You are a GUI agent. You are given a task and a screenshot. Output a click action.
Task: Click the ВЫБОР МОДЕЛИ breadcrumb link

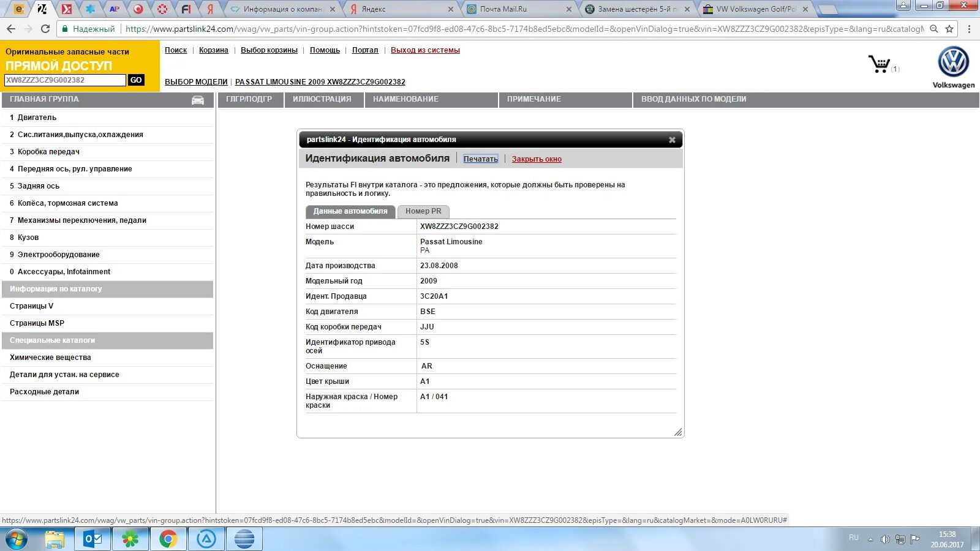196,82
